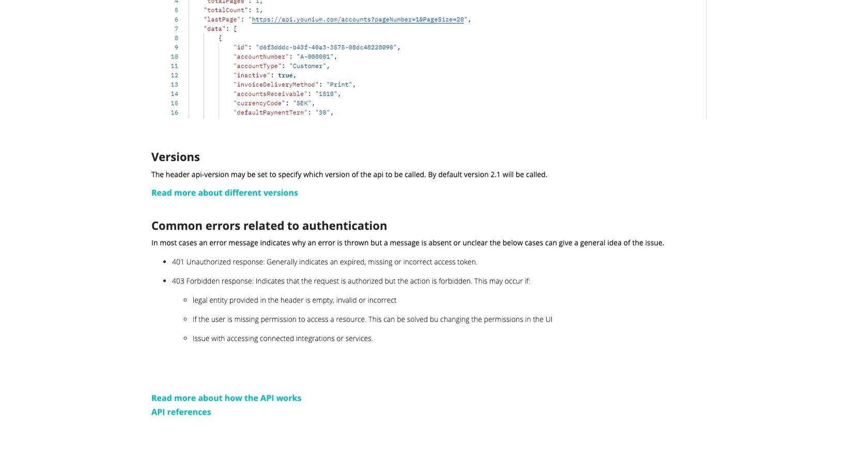Viewport: 868px width, 453px height.
Task: Click the "accountsReceivable": "1510" code line
Action: 287,94
